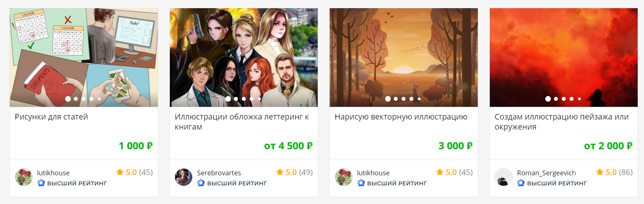This screenshot has height=204, width=644.
Task: Click lutikhouse avatar on vector illustration card
Action: click(344, 177)
